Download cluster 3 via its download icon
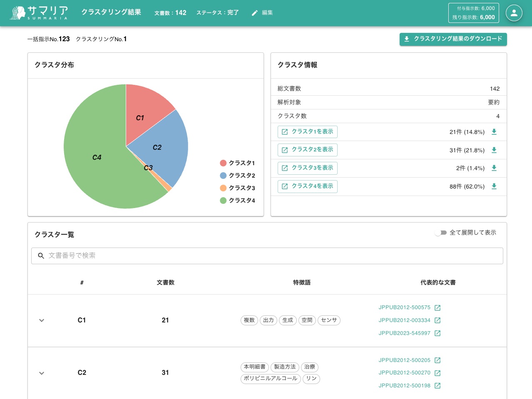The height and width of the screenshot is (399, 532). coord(494,168)
